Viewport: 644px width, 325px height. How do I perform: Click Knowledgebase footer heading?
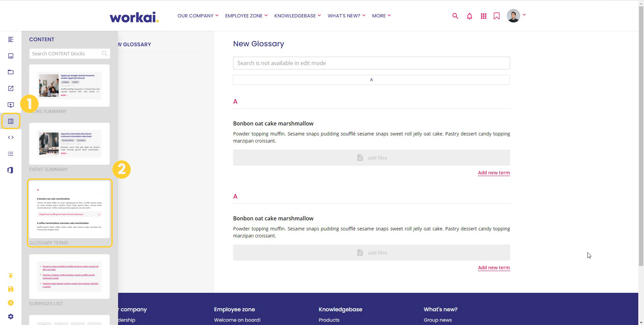click(340, 309)
